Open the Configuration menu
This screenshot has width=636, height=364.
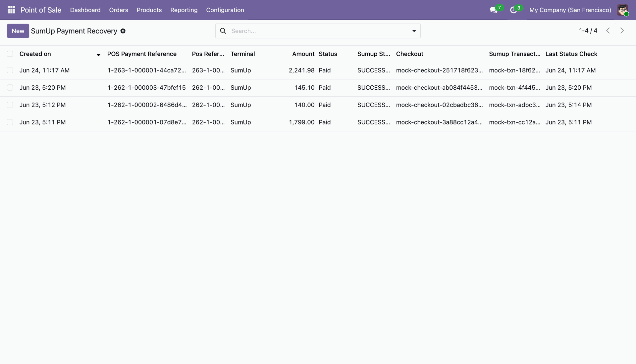(x=225, y=10)
